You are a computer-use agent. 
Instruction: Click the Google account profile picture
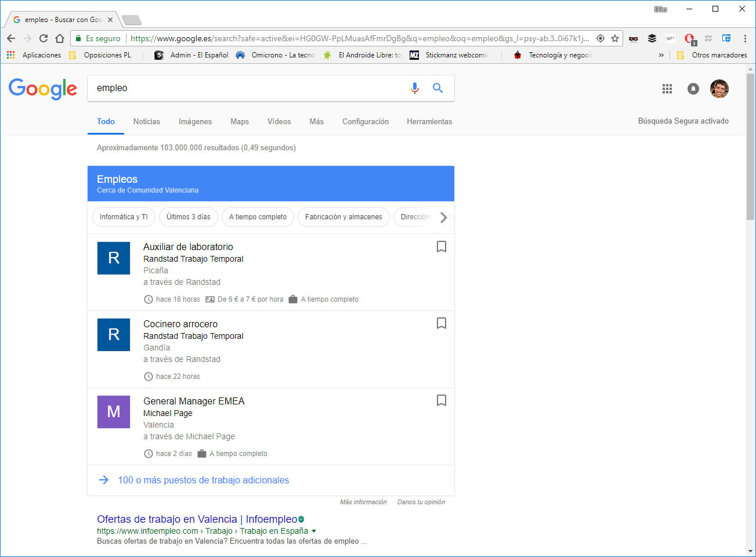pyautogui.click(x=719, y=89)
